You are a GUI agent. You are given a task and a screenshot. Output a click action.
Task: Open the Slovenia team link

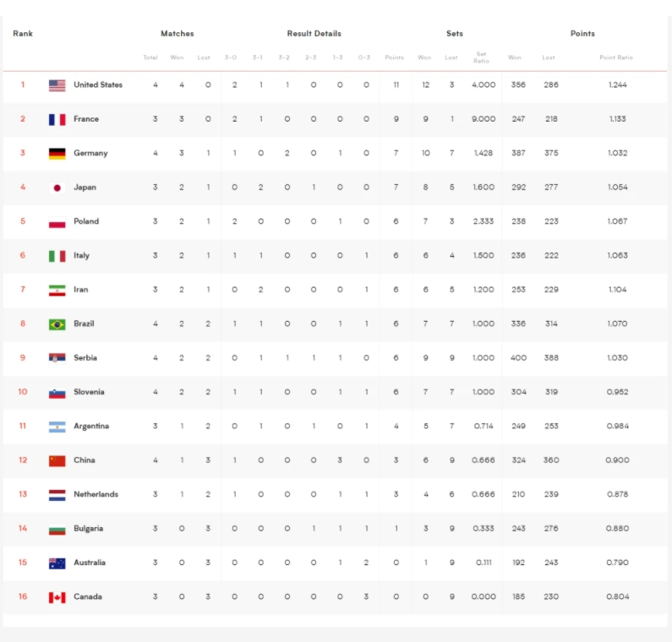tap(89, 392)
